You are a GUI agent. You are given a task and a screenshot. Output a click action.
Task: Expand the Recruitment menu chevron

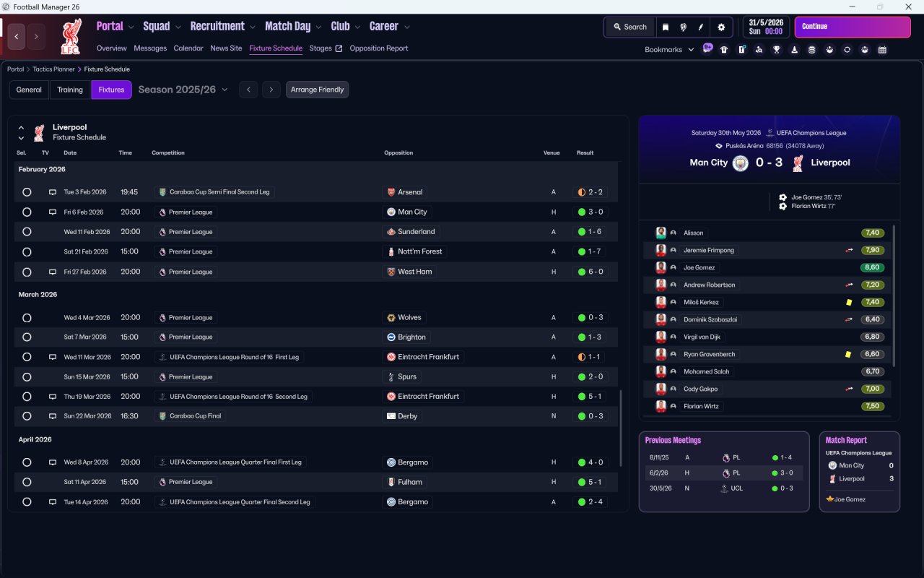click(253, 27)
